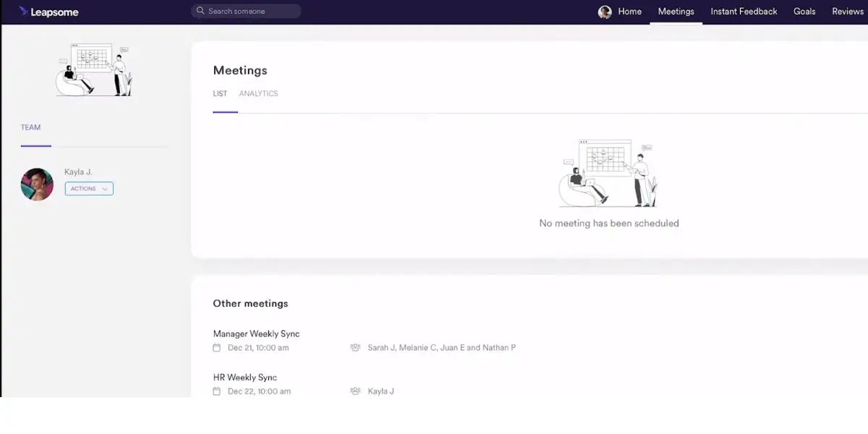The height and width of the screenshot is (434, 868).
Task: Click the Kayla J. name in Team
Action: click(78, 172)
